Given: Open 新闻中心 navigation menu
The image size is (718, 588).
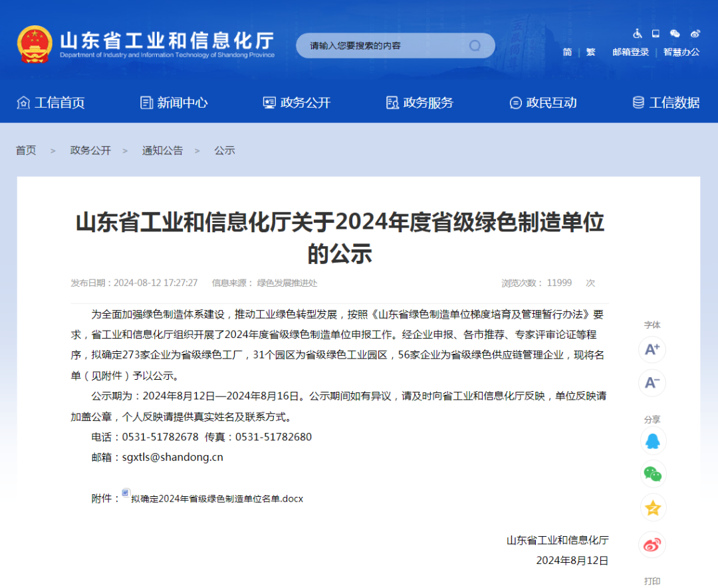Looking at the screenshot, I should (x=174, y=102).
